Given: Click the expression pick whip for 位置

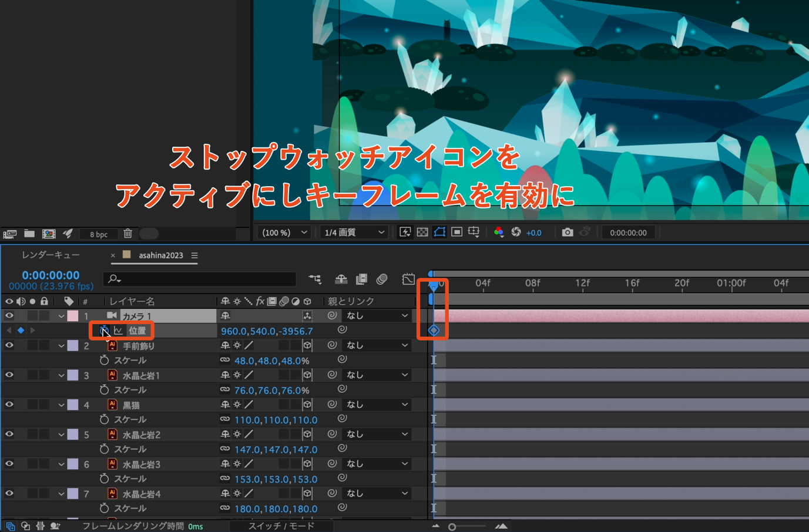Looking at the screenshot, I should [343, 331].
